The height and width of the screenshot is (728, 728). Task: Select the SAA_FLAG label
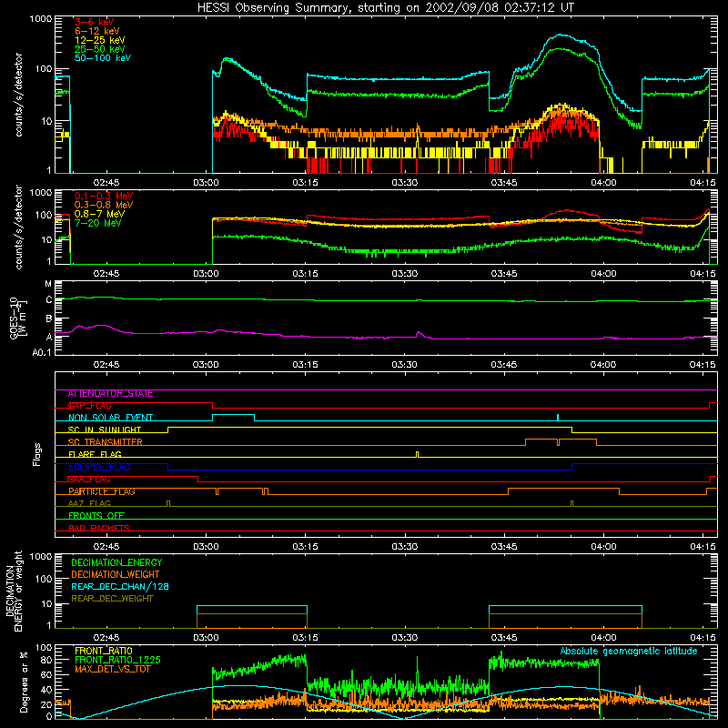pos(89,480)
